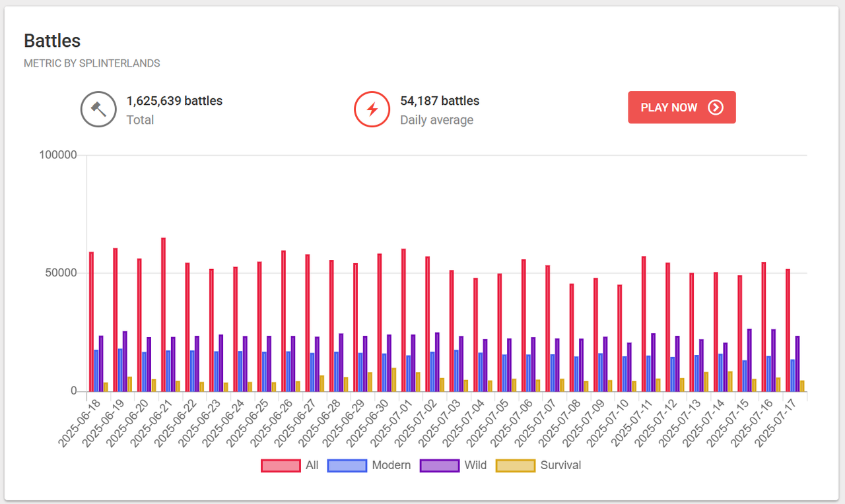Click the red All bar for 2025-06-18
The image size is (845, 504).
coord(91,321)
